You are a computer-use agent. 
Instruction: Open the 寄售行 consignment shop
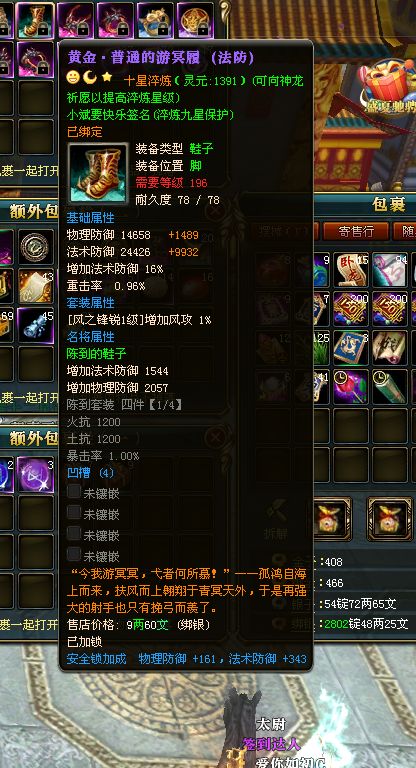coord(356,231)
